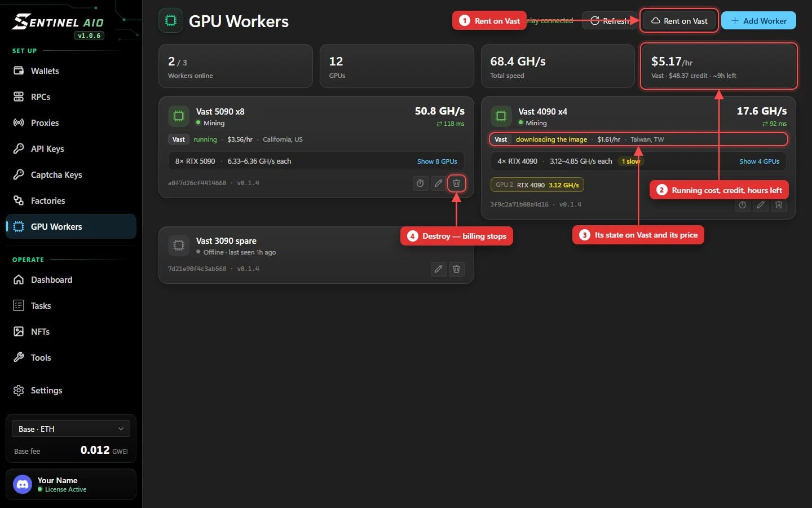Expand Show 8 GPUs list
Image resolution: width=812 pixels, height=508 pixels.
click(437, 161)
